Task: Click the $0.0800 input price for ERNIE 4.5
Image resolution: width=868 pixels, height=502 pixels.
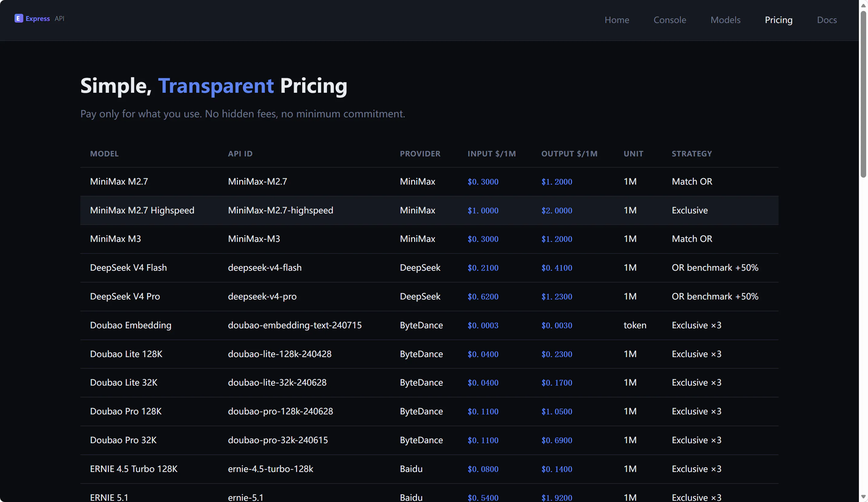Action: tap(483, 469)
